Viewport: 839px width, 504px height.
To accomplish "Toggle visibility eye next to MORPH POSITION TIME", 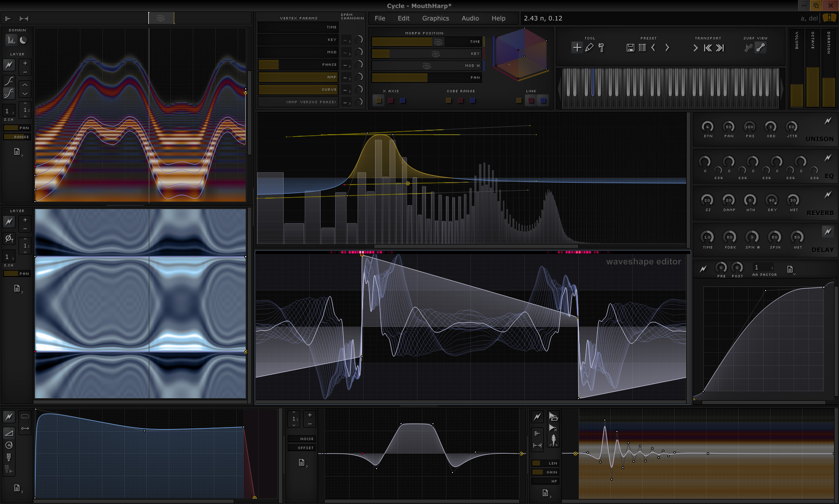I will coord(438,42).
